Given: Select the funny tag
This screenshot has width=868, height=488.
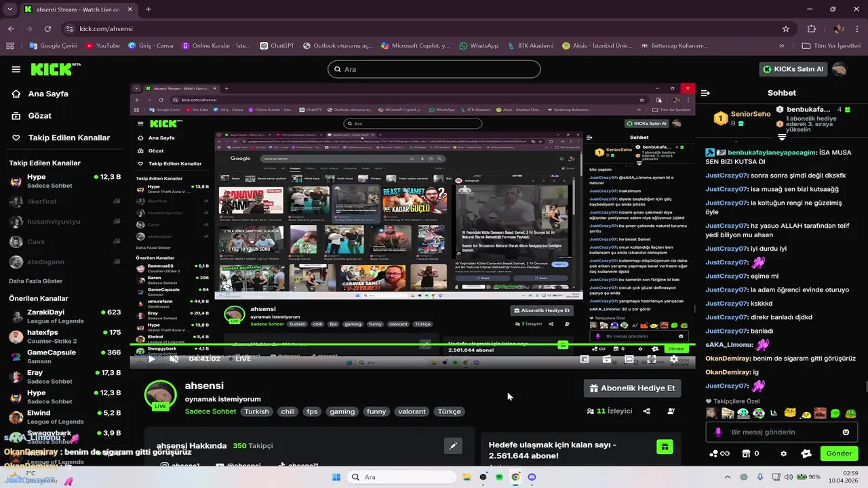Looking at the screenshot, I should tap(376, 411).
